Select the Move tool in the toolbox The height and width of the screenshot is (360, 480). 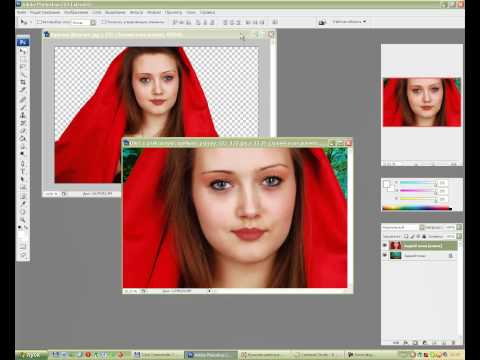tap(23, 52)
